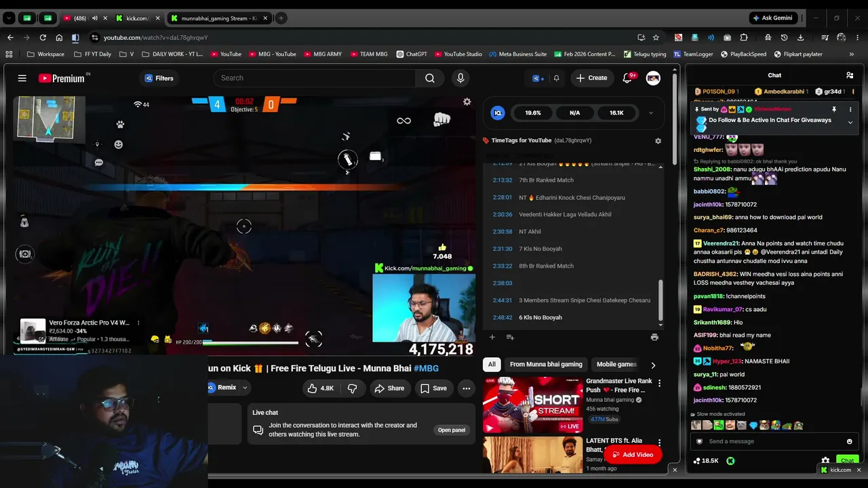The height and width of the screenshot is (488, 868).
Task: Send message with green Chat button
Action: tap(847, 461)
